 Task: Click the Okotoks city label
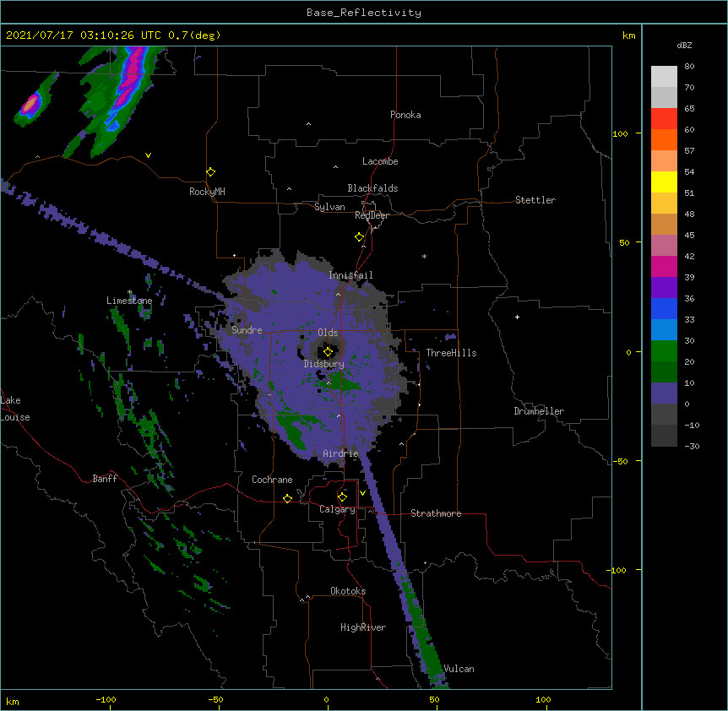348,591
